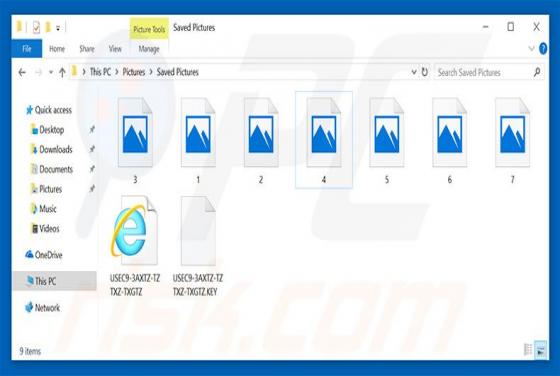Click Properties icon in quick access toolbar
Viewport: 560px width, 376px height.
tap(36, 27)
